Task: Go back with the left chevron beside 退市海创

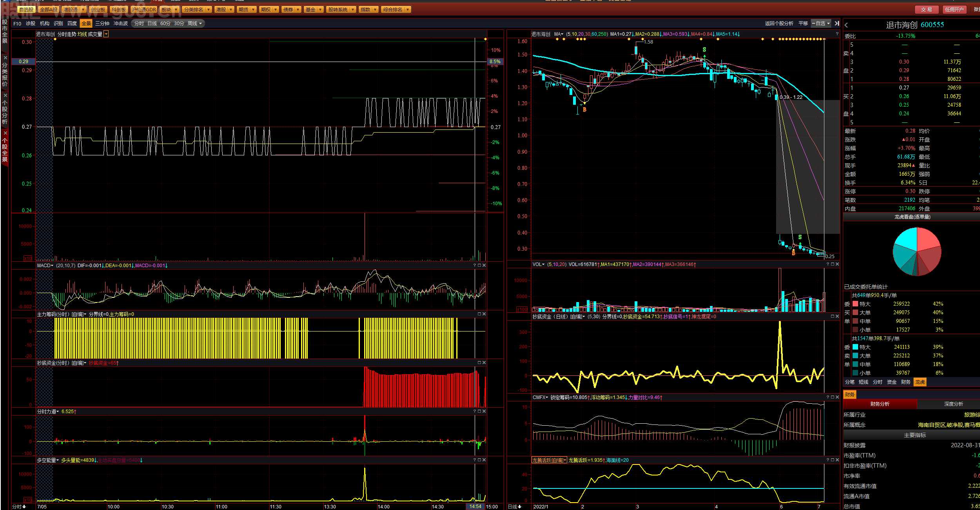Action: [x=846, y=25]
